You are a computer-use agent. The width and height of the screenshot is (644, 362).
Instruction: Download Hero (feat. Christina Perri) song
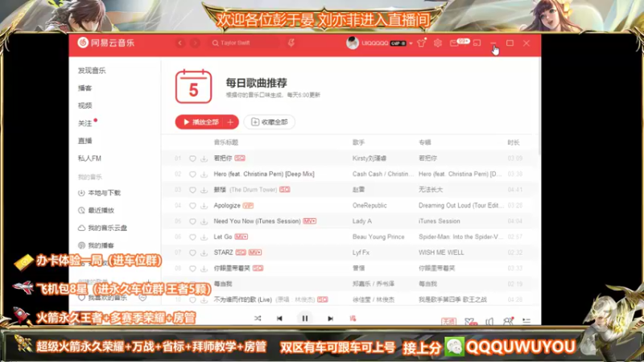coord(204,174)
